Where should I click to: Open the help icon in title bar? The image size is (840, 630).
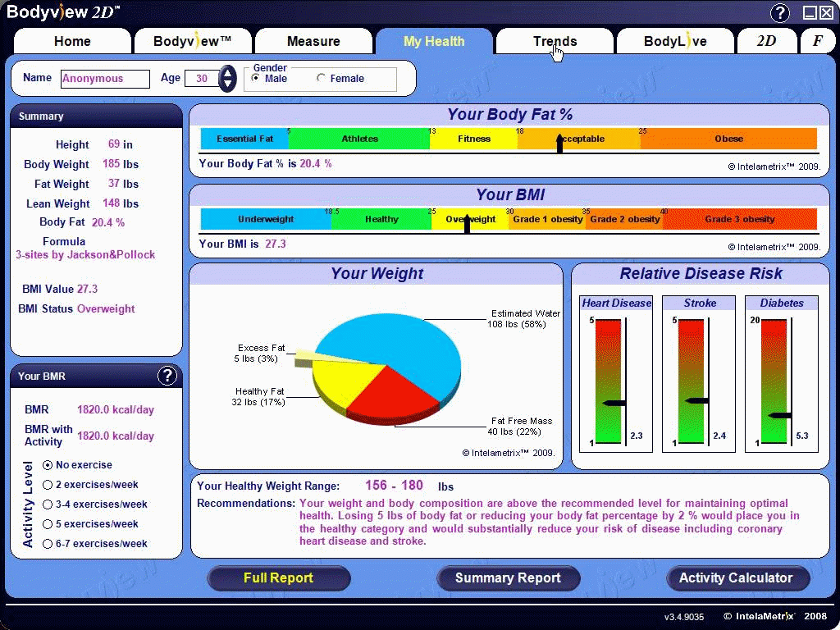(x=779, y=13)
